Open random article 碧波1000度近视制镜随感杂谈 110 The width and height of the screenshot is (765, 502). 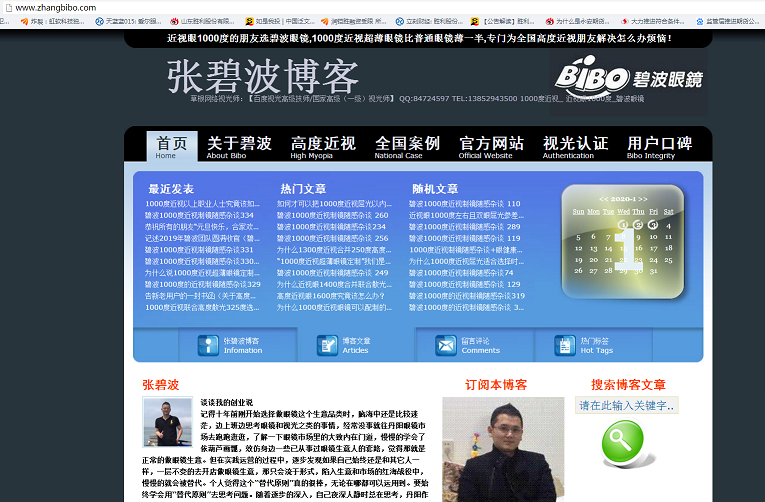(464, 204)
